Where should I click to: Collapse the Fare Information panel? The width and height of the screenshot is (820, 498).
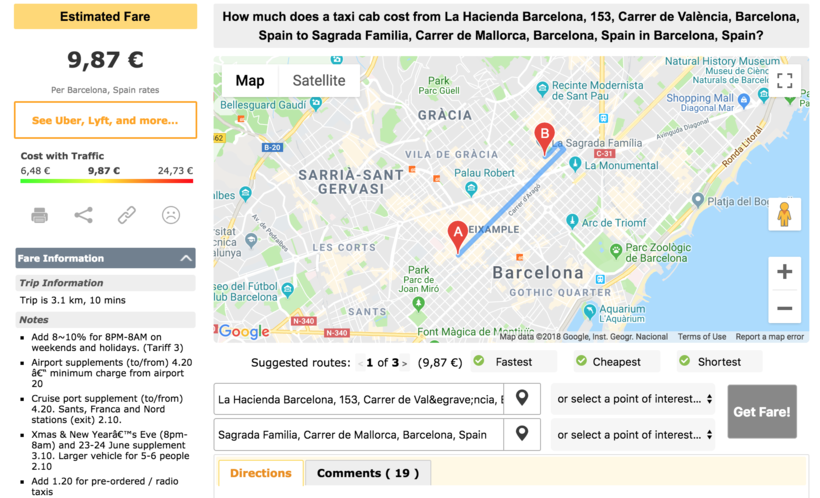186,258
